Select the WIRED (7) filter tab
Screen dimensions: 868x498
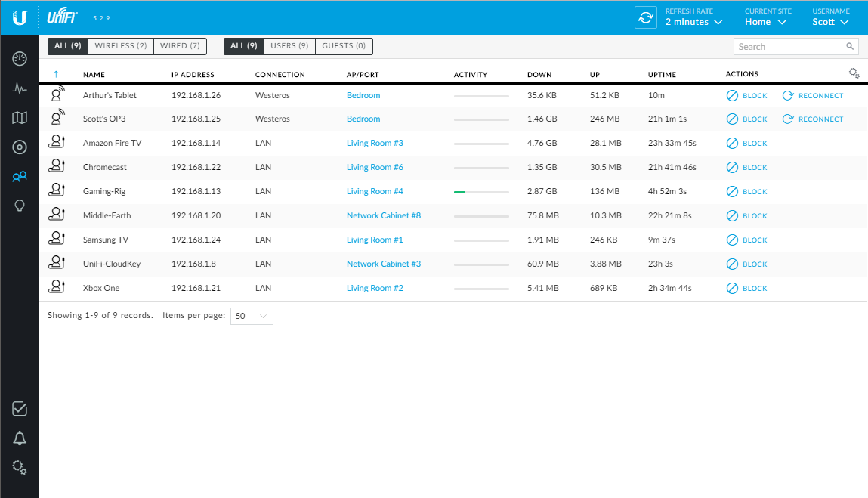[x=180, y=46]
